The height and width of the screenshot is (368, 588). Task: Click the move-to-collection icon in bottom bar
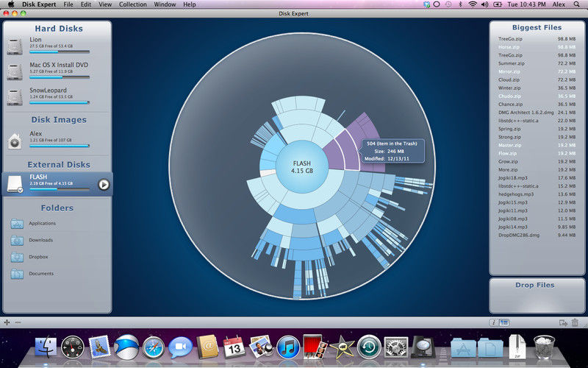(563, 322)
